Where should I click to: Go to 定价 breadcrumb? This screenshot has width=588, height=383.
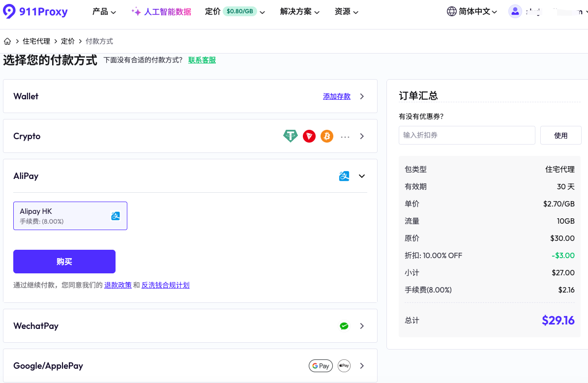pos(68,41)
